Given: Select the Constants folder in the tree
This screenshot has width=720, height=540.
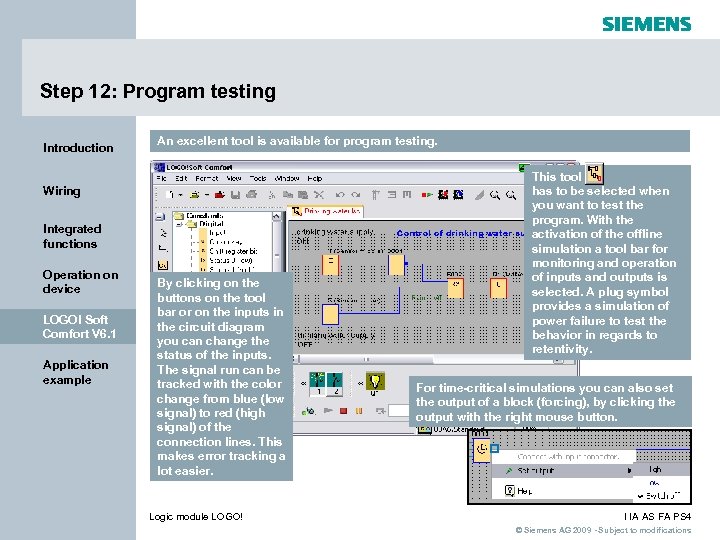Looking at the screenshot, I should point(205,215).
